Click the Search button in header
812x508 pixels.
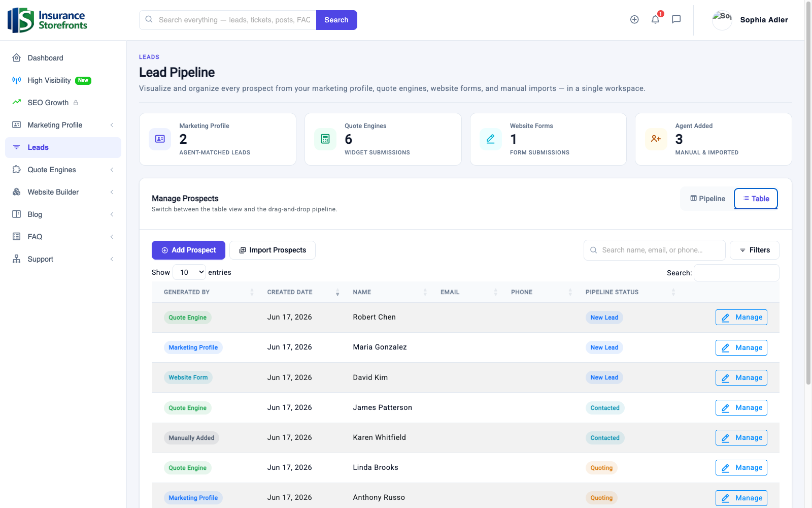tap(336, 20)
